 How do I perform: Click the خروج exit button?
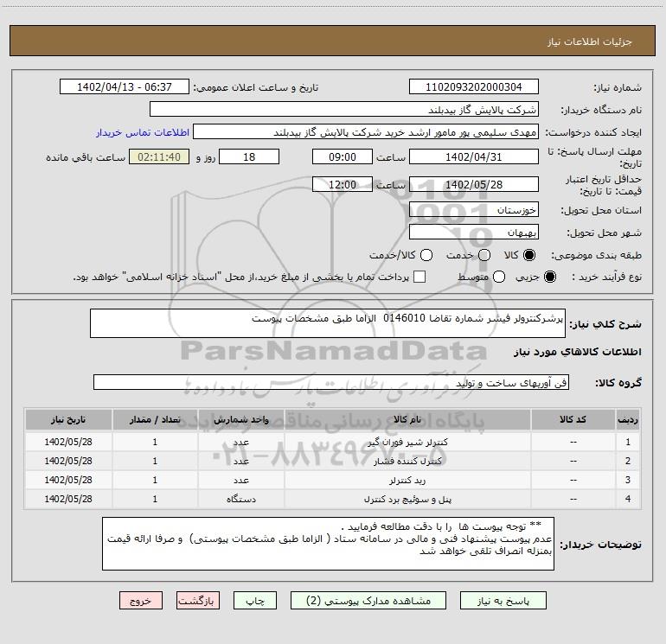pyautogui.click(x=141, y=601)
